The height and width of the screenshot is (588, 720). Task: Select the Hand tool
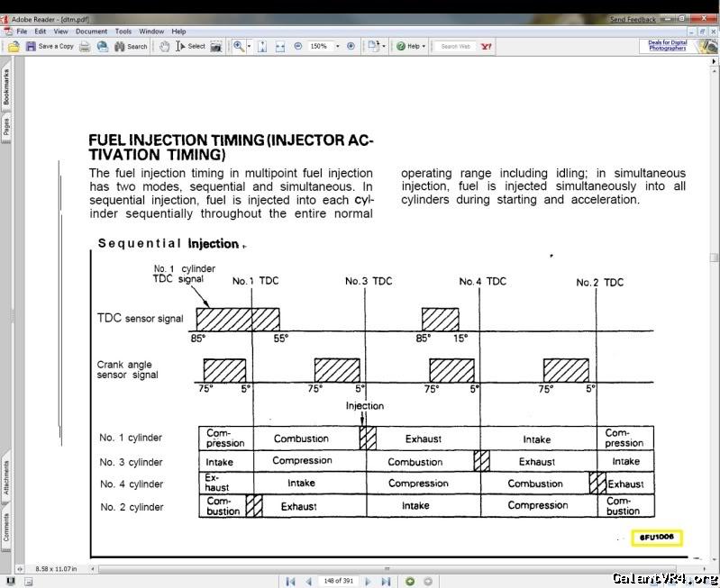click(x=165, y=46)
